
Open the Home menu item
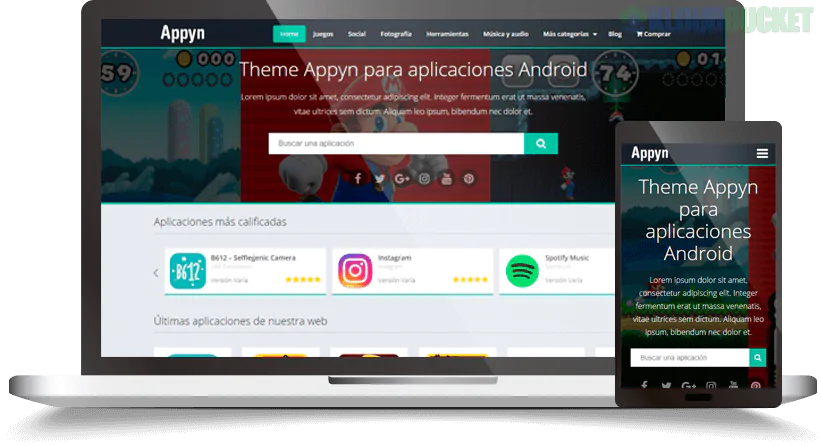[x=289, y=34]
